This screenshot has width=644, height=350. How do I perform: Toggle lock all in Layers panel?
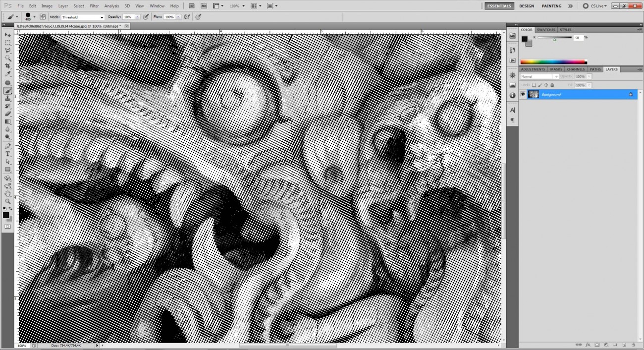tap(552, 85)
